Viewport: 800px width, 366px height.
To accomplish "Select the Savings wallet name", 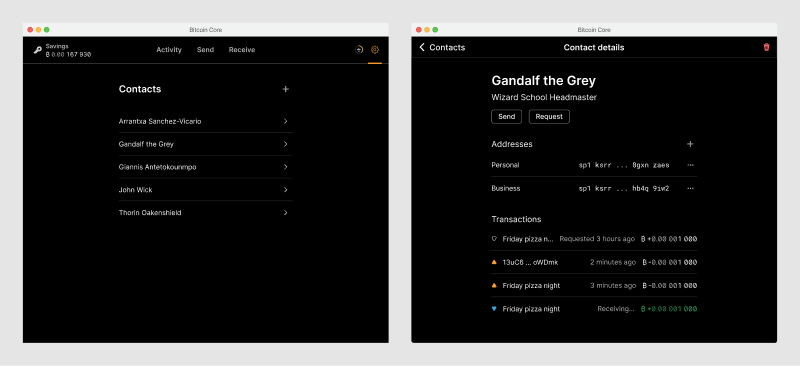I will point(57,46).
